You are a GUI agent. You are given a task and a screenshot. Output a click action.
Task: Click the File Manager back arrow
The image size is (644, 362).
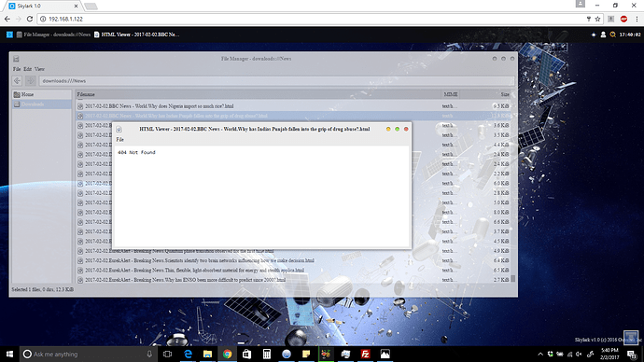17,81
